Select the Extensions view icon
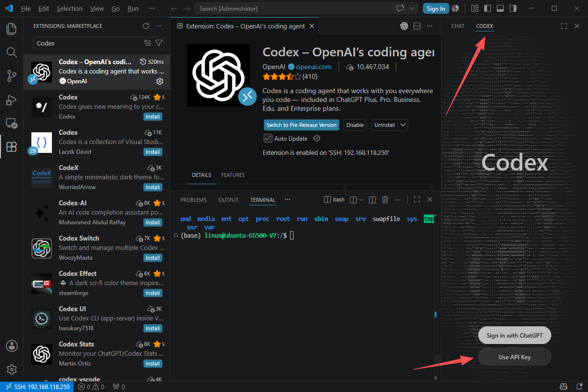 point(12,147)
